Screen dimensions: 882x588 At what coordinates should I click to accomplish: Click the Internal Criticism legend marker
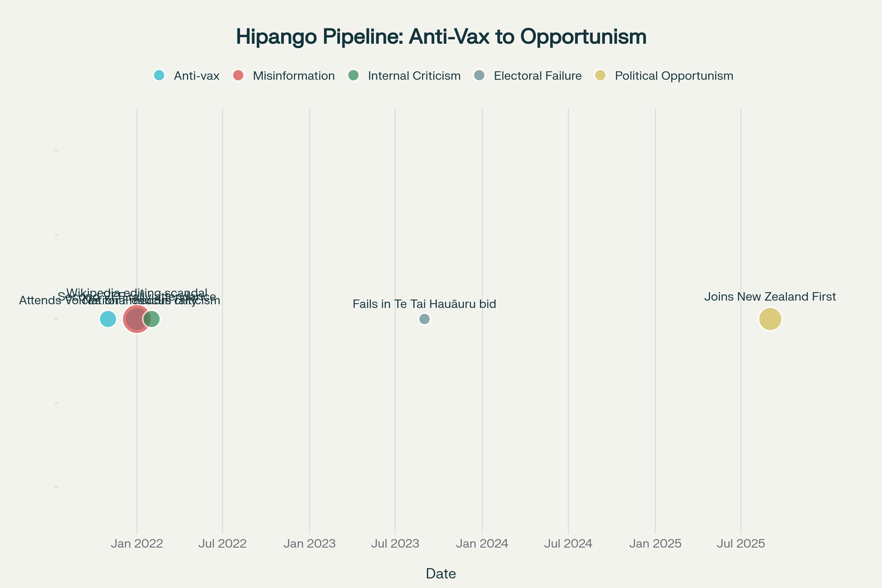353,75
